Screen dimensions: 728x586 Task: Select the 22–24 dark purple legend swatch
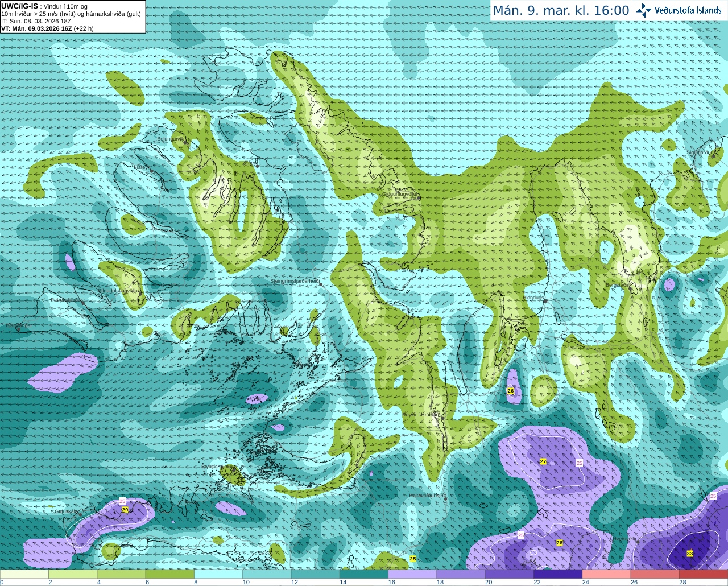point(558,574)
